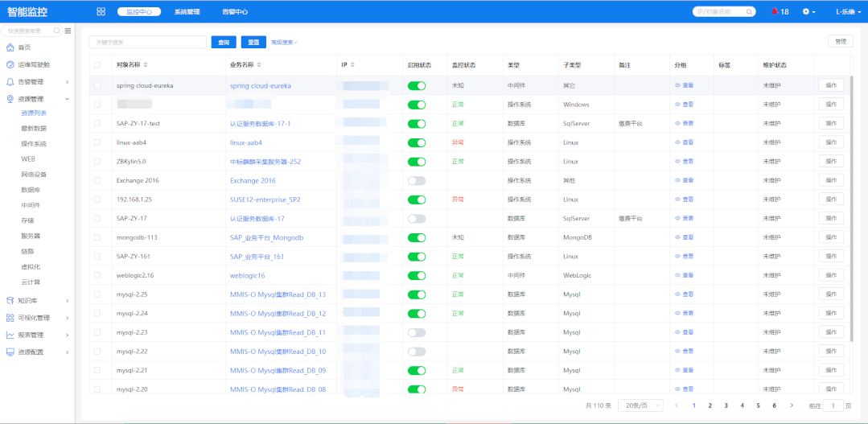Switch to the 系统管理 top tab
The height and width of the screenshot is (424, 868).
[187, 11]
